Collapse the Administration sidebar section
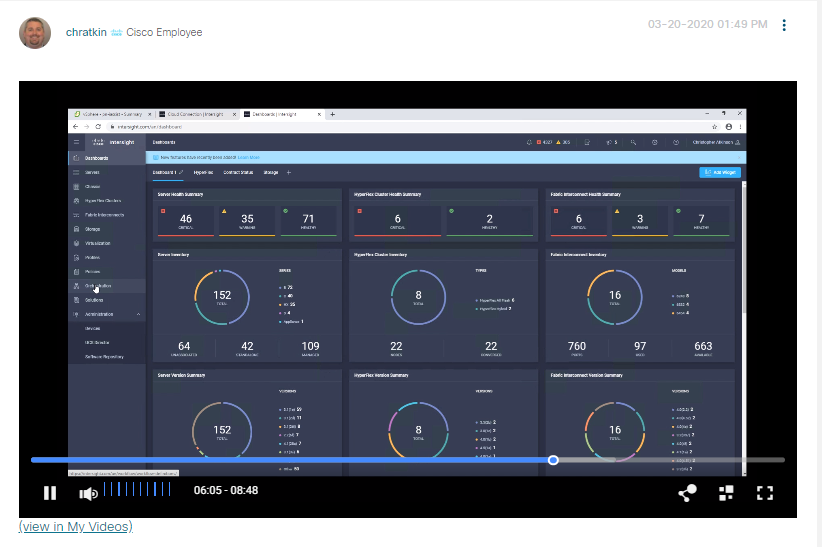The height and width of the screenshot is (547, 822). click(x=138, y=314)
